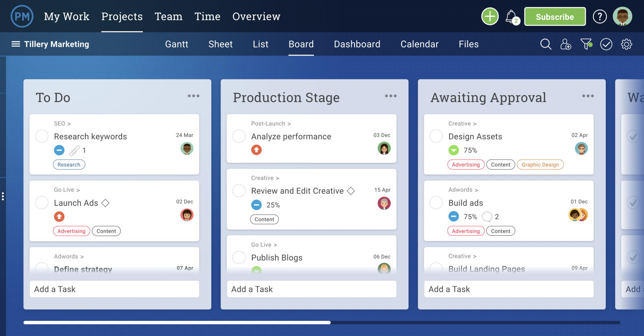Open comments bubble on Build ads

[487, 217]
